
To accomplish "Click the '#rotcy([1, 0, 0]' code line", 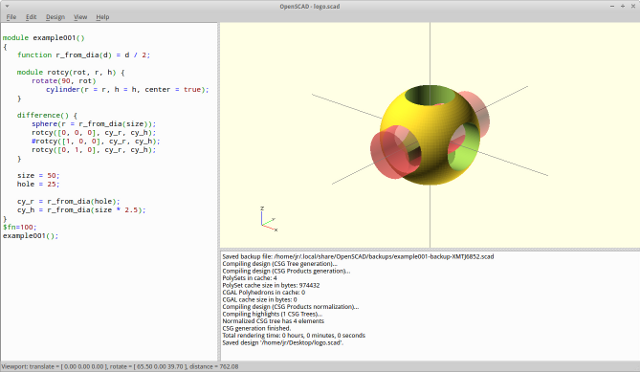I will [x=96, y=141].
